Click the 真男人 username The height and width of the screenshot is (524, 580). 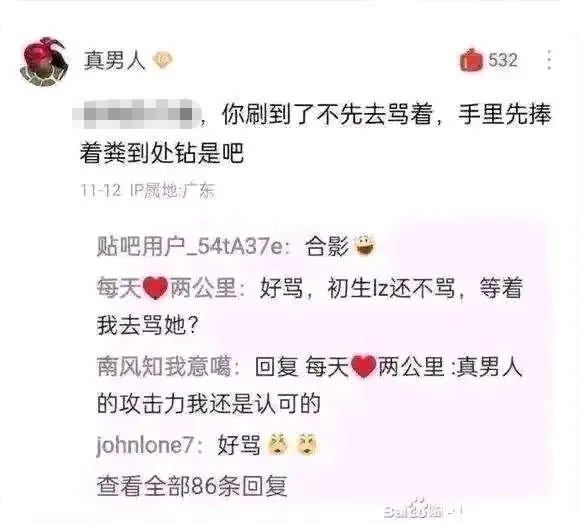114,61
